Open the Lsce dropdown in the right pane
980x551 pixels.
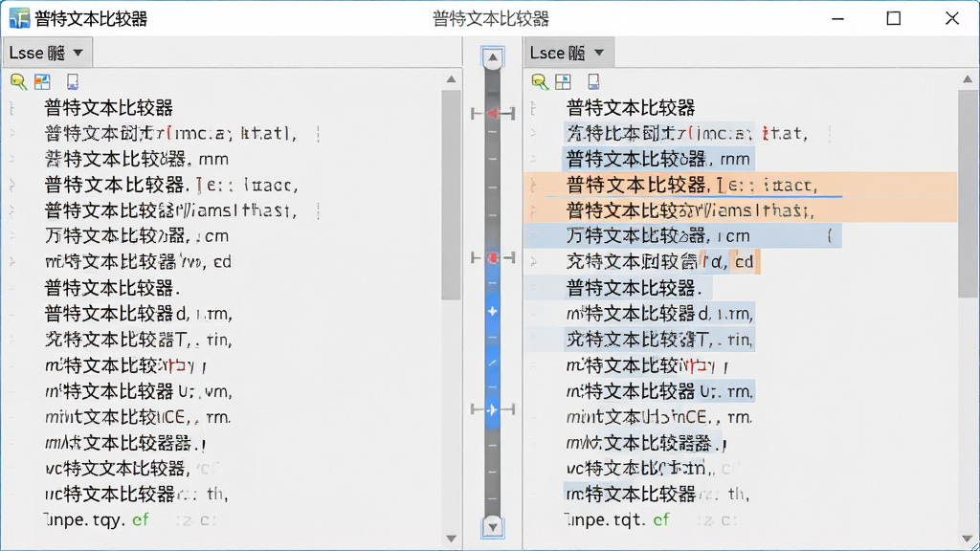568,53
